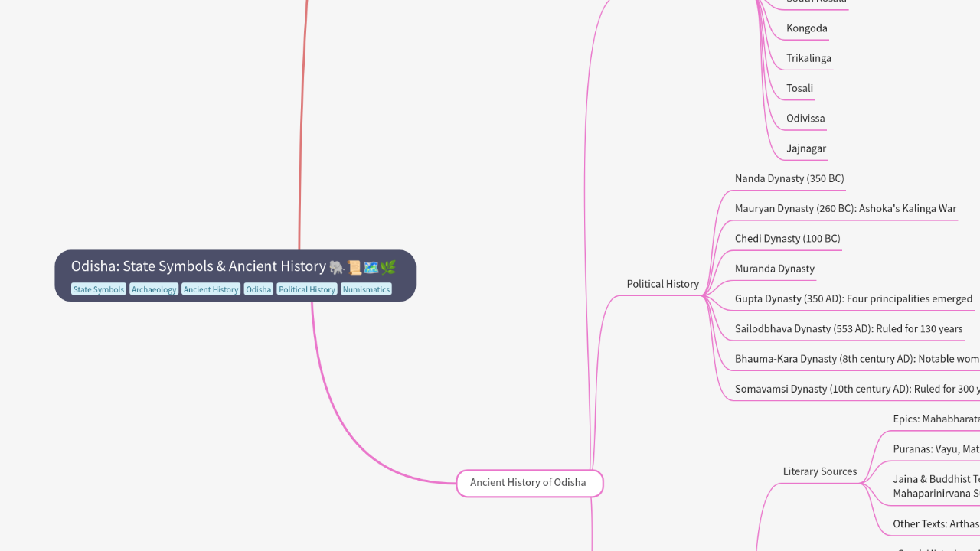Click the elephant emoji in the root title

tap(337, 267)
